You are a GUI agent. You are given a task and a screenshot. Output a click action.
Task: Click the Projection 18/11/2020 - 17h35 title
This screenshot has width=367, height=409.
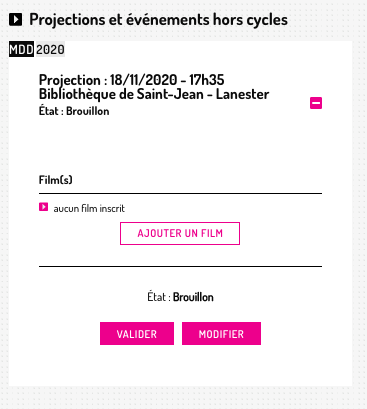click(x=132, y=80)
